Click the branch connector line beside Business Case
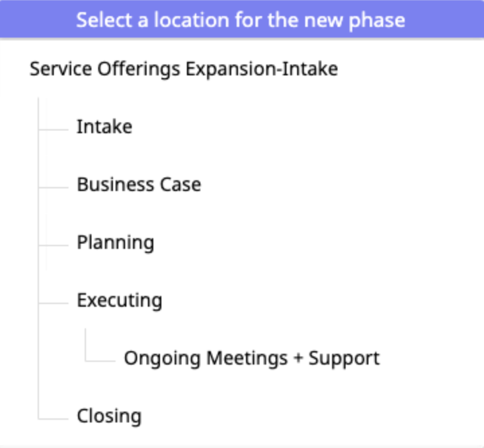This screenshot has height=448, width=484. click(x=54, y=185)
